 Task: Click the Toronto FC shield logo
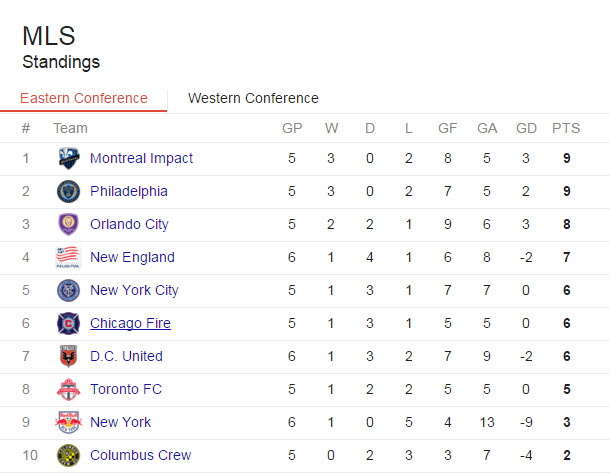pyautogui.click(x=68, y=389)
